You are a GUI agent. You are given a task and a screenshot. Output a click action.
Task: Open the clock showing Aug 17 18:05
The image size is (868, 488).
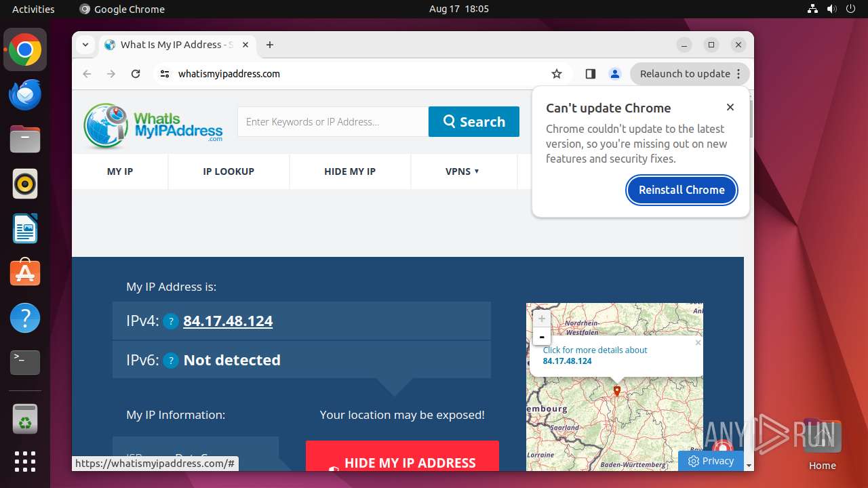459,9
